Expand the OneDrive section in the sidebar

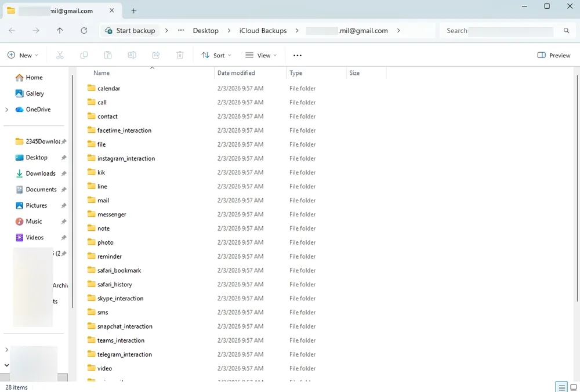pyautogui.click(x=6, y=110)
